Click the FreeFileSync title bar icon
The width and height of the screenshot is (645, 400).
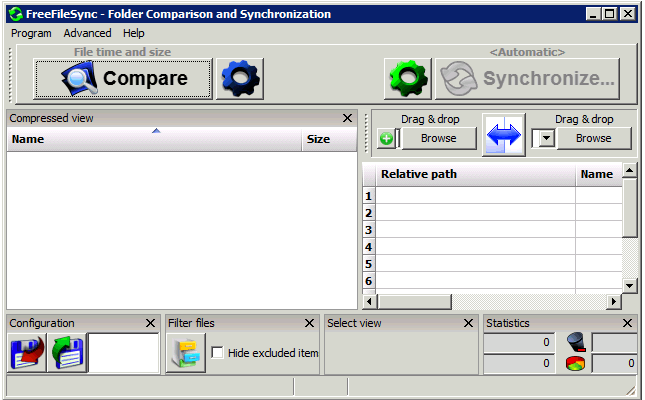[x=16, y=14]
